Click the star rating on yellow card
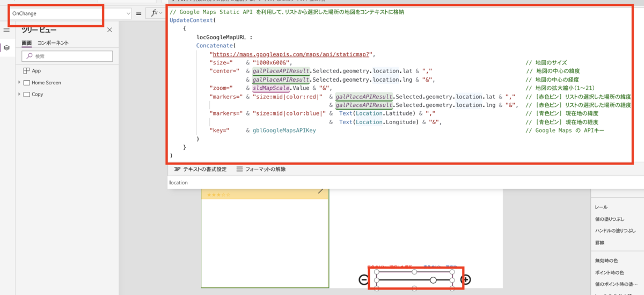 click(x=218, y=195)
